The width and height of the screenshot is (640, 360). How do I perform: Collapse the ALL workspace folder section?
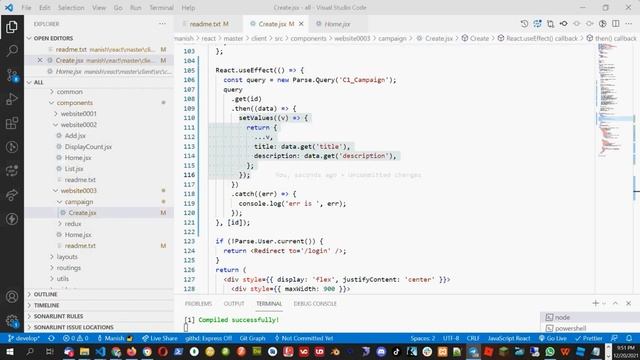point(38,82)
